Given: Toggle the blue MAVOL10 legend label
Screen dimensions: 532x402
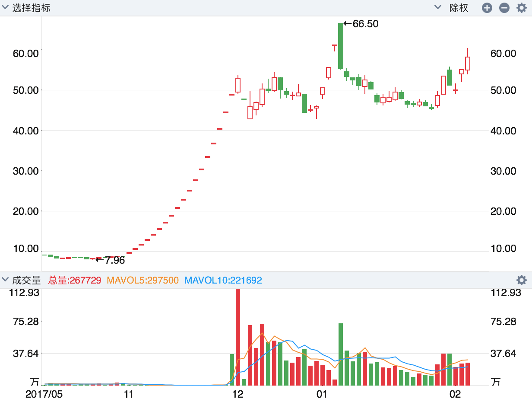Looking at the screenshot, I should pos(223,280).
